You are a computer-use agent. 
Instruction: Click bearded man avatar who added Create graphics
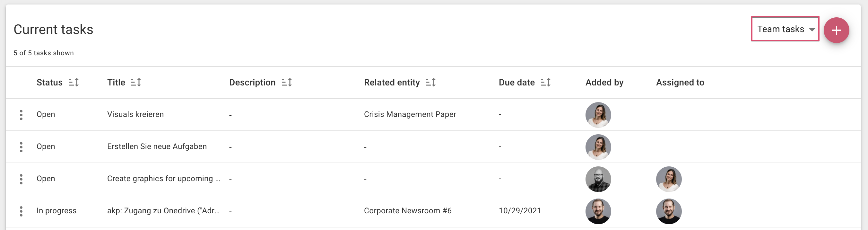pyautogui.click(x=598, y=179)
